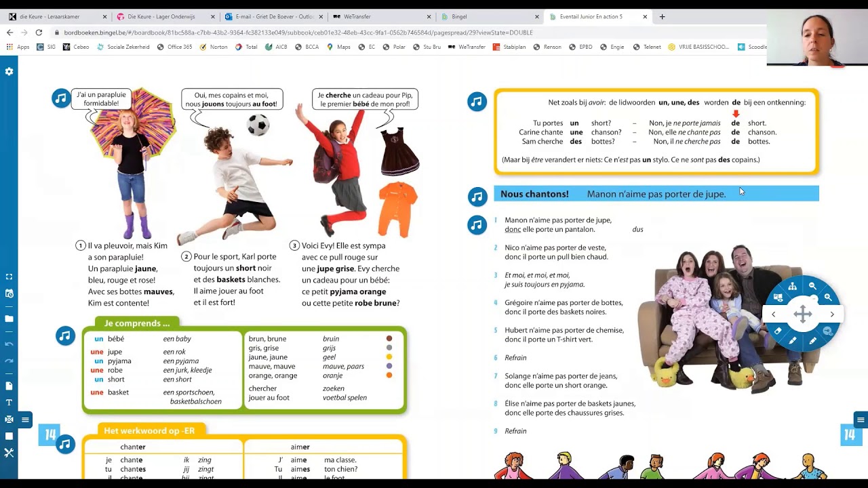Screen dimensions: 868x488
Task: Undo the last action in the sidebar
Action: (x=9, y=344)
